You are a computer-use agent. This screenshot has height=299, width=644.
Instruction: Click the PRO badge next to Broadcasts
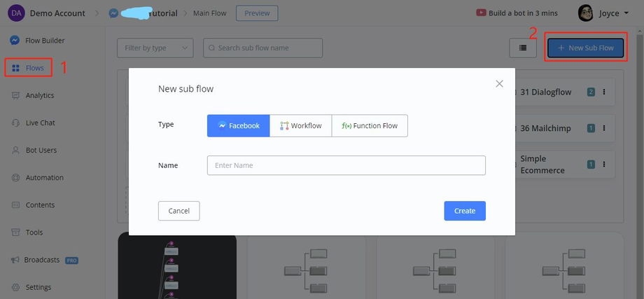(71, 260)
